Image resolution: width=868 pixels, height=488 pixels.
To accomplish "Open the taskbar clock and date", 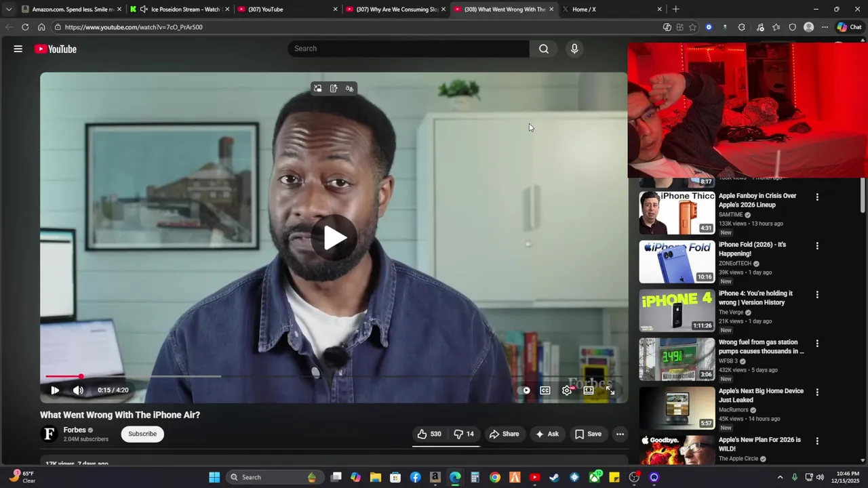I will [848, 477].
